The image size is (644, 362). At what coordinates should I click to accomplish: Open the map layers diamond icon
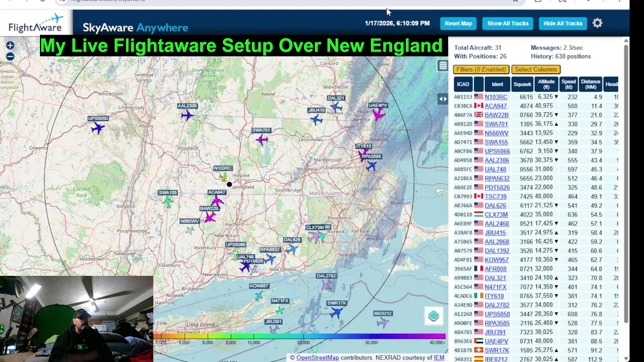434,316
